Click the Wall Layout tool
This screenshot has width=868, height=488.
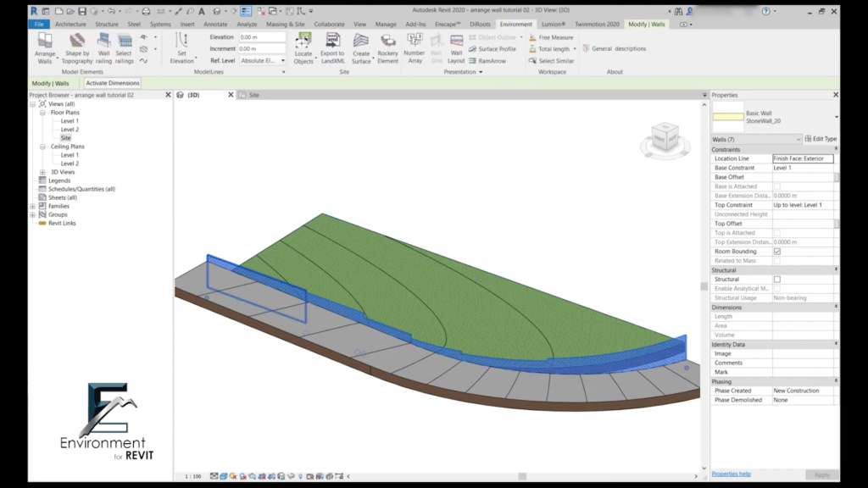click(456, 48)
